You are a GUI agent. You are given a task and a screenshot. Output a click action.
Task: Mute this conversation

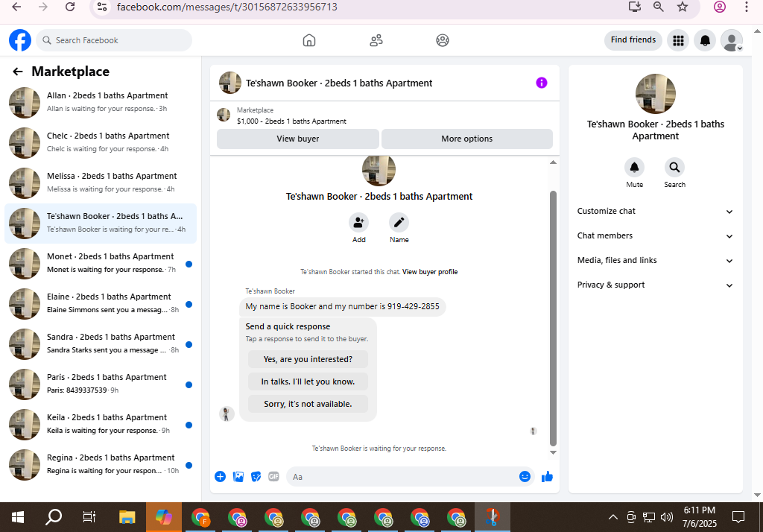[x=635, y=168]
